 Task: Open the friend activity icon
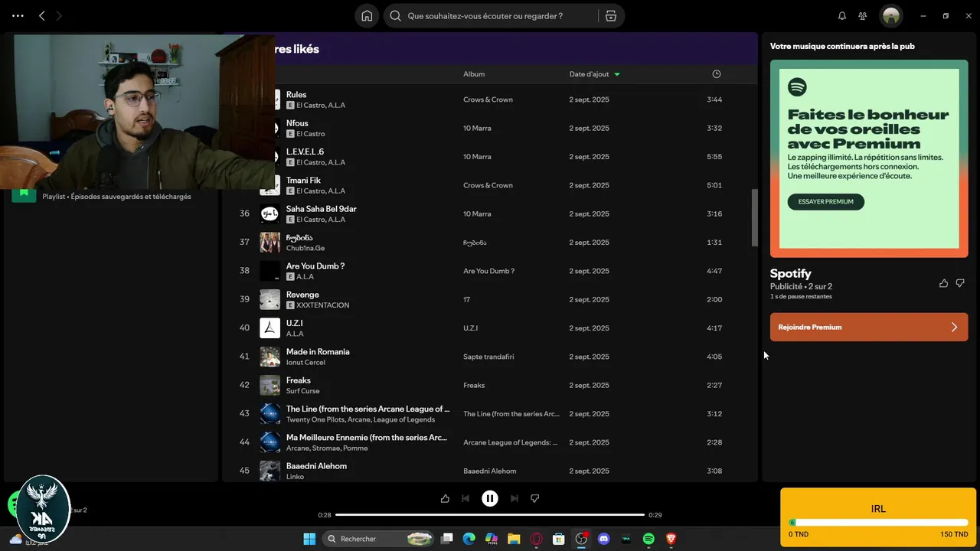point(863,16)
